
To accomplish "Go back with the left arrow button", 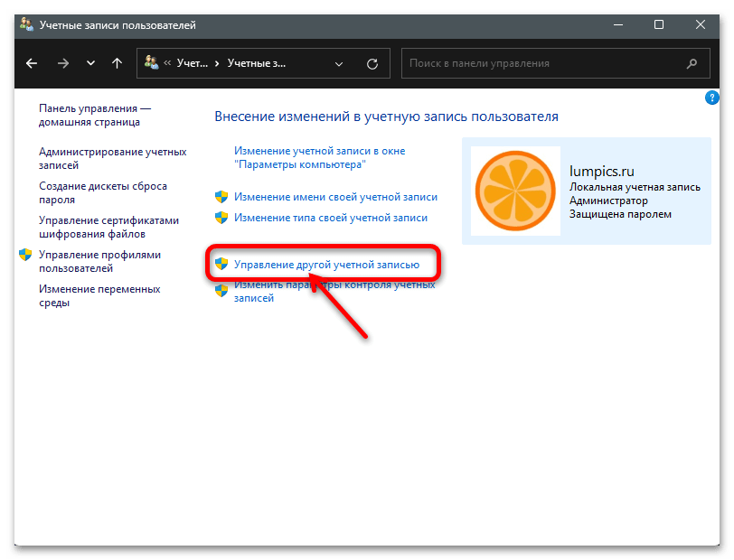I will [x=32, y=63].
